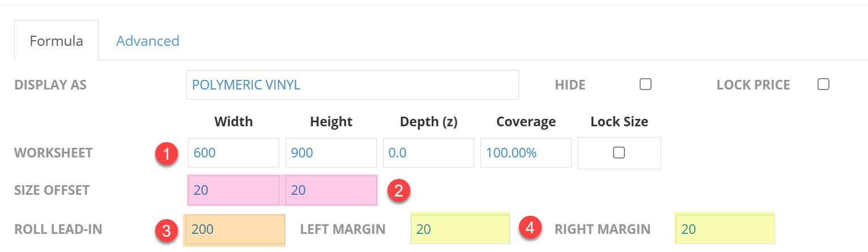Image resolution: width=868 pixels, height=252 pixels.
Task: Switch to the Advanced tab
Action: point(147,41)
